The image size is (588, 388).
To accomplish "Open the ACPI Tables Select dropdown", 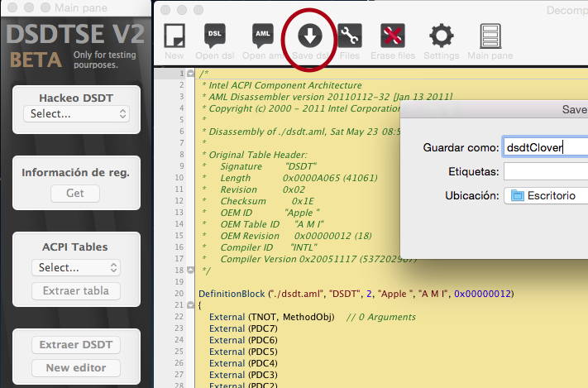I will [x=76, y=267].
